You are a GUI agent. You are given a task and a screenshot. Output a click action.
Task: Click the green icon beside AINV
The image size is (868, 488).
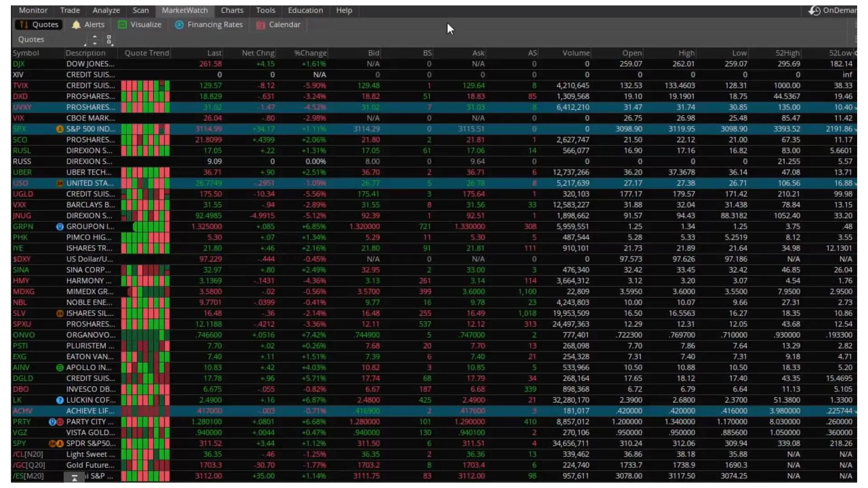click(60, 368)
